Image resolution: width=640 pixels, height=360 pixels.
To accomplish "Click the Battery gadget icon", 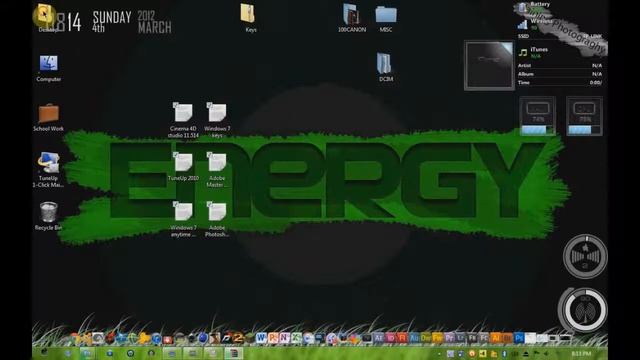I will 522,7.
